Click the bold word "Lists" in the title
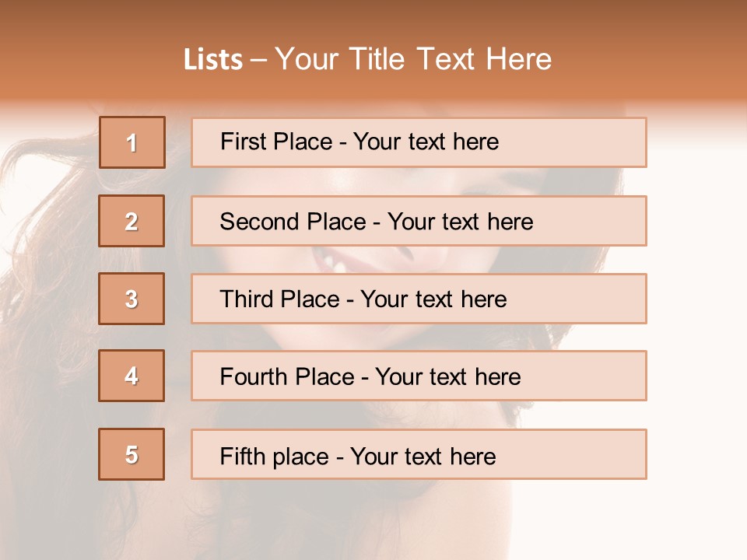747x560 pixels. 213,60
